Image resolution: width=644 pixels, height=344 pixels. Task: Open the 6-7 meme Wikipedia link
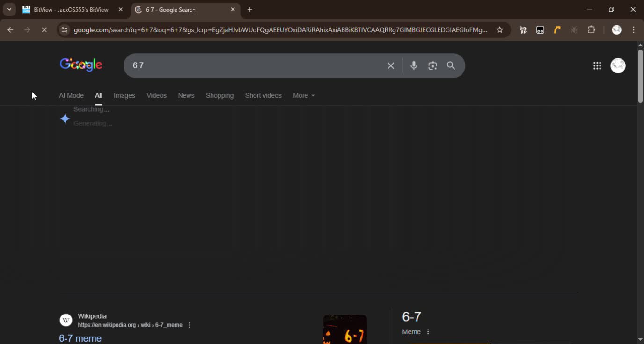click(x=80, y=338)
